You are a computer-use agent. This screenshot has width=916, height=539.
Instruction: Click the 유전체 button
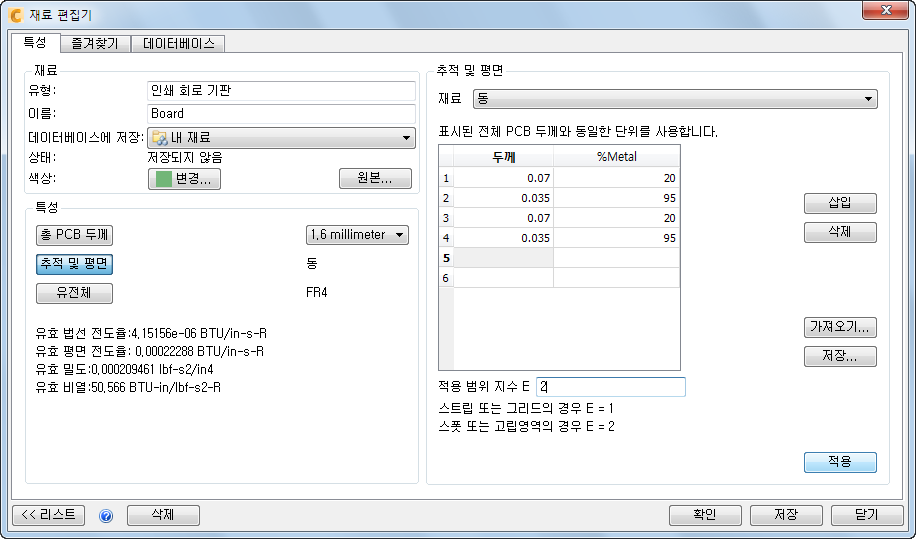tap(74, 293)
